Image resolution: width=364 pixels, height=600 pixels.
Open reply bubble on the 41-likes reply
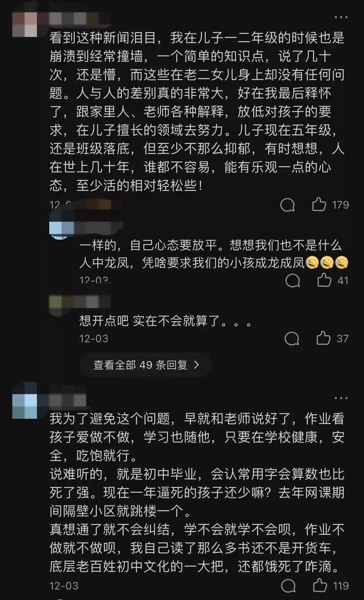point(293,281)
